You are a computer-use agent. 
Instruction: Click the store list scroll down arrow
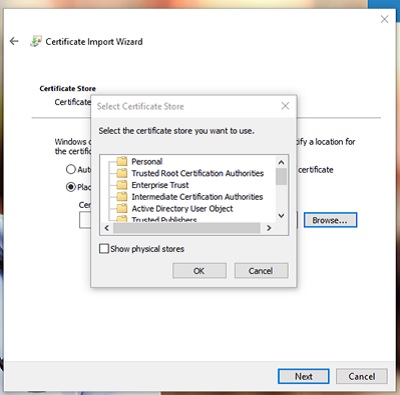click(x=281, y=216)
